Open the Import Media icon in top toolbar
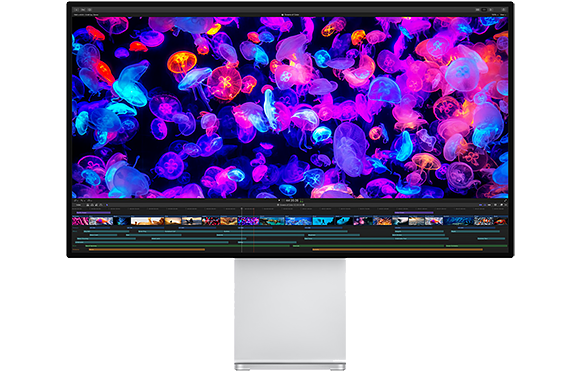The width and height of the screenshot is (580, 371). point(77,10)
